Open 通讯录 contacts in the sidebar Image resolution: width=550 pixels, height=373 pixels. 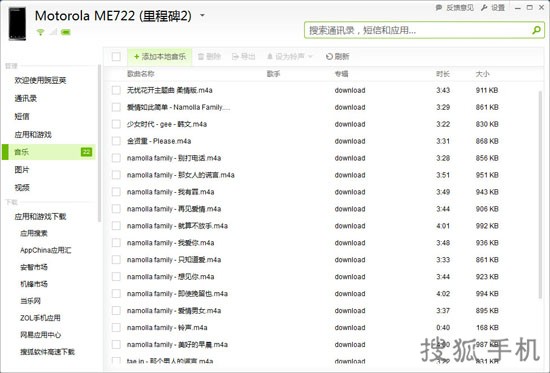26,98
